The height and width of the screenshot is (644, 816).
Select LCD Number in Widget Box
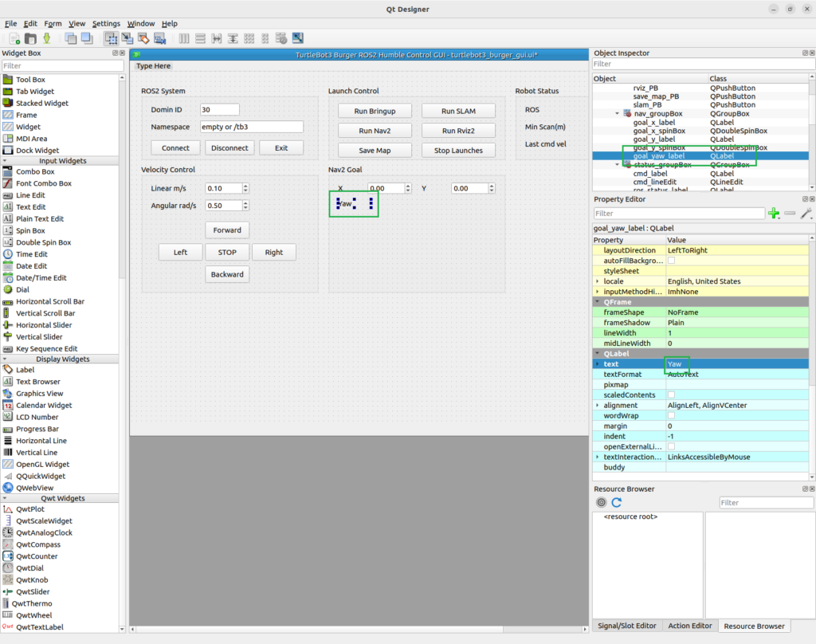tap(37, 417)
